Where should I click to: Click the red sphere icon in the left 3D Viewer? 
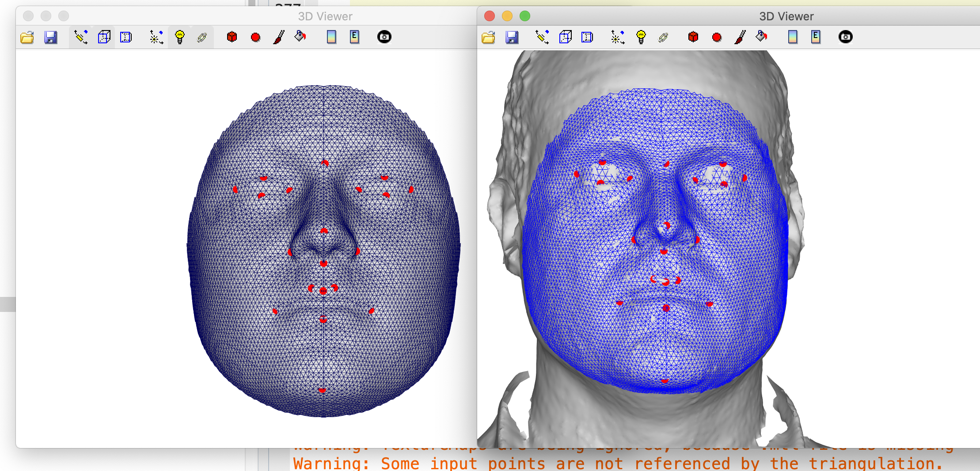click(x=255, y=38)
